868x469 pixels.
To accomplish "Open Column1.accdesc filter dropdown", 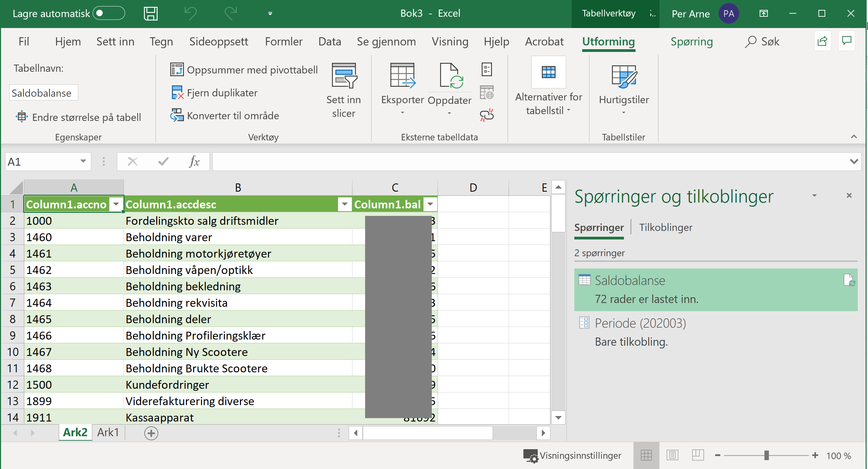I will point(345,204).
